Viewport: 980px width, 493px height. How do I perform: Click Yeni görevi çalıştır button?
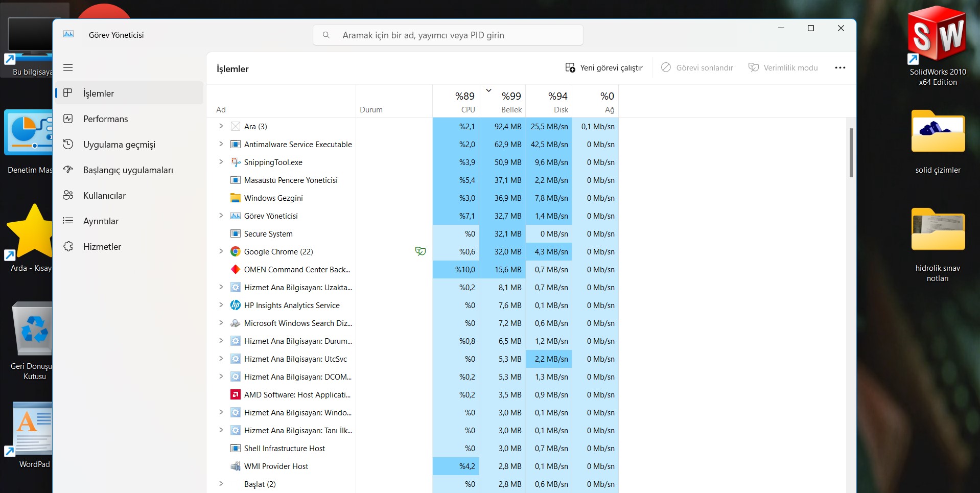(x=604, y=67)
